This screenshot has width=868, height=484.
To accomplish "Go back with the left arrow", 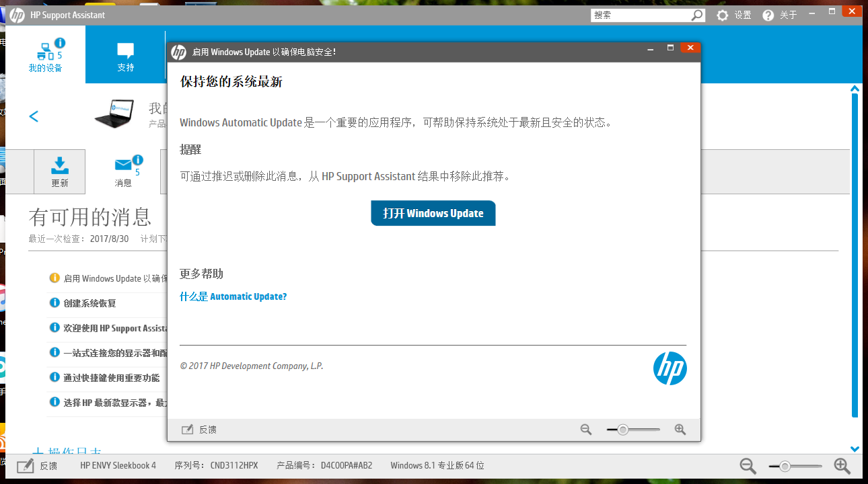I will click(34, 116).
